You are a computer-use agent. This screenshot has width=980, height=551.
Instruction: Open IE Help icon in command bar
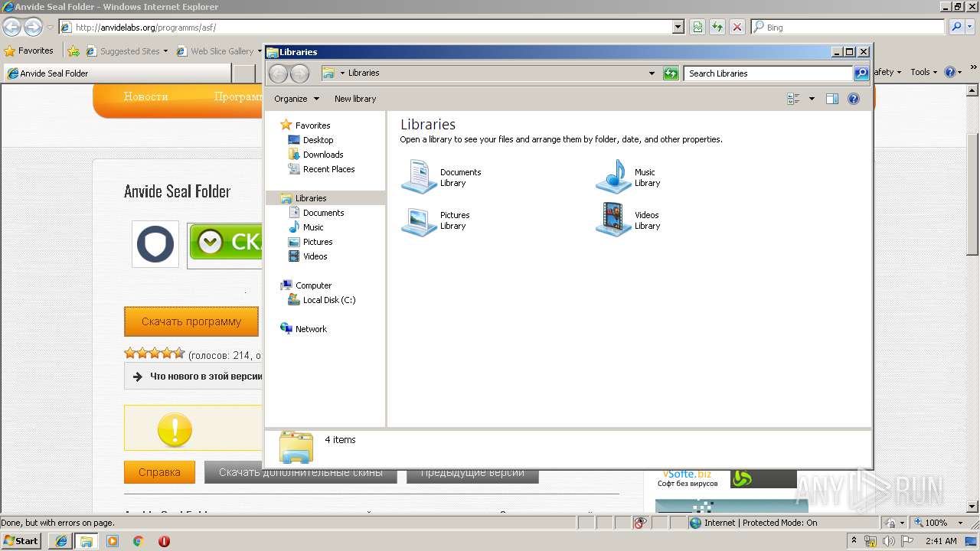click(x=950, y=72)
